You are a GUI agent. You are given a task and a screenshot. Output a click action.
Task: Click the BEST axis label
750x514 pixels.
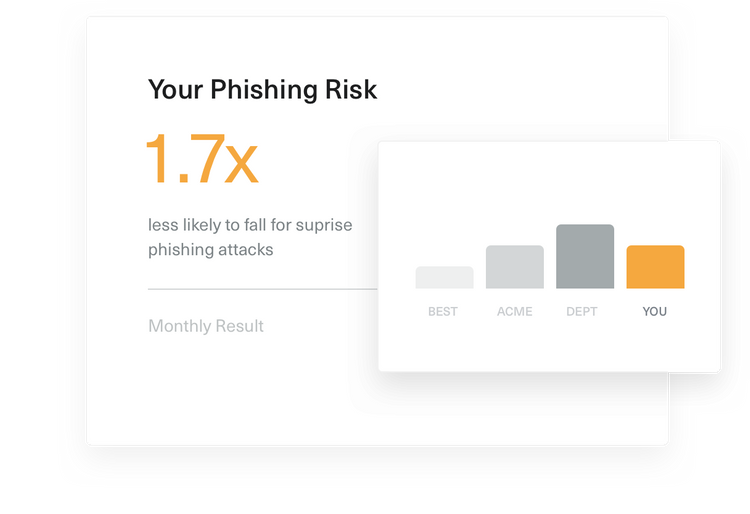[443, 312]
